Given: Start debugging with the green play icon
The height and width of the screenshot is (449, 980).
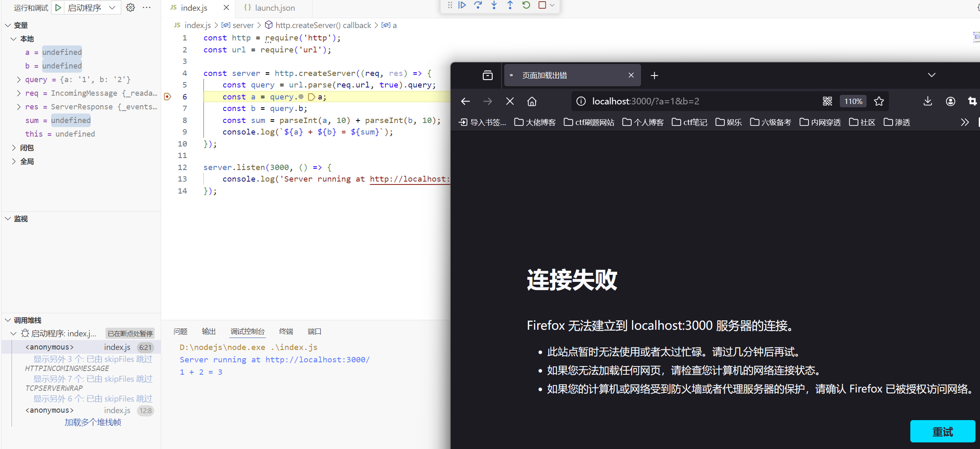Looking at the screenshot, I should [x=58, y=7].
